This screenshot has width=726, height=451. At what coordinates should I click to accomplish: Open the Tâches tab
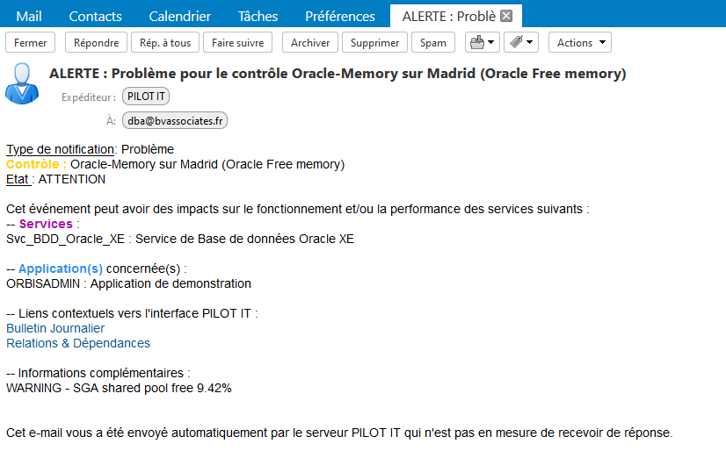coord(258,16)
